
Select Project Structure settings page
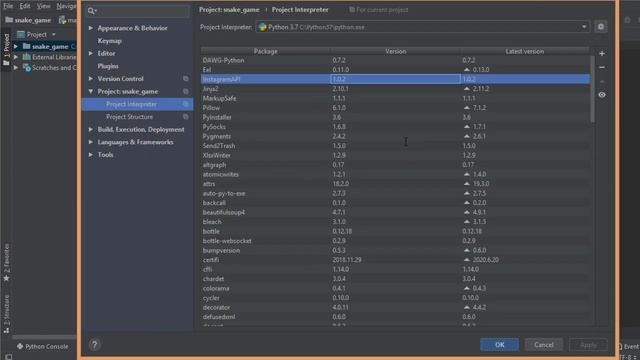point(129,117)
